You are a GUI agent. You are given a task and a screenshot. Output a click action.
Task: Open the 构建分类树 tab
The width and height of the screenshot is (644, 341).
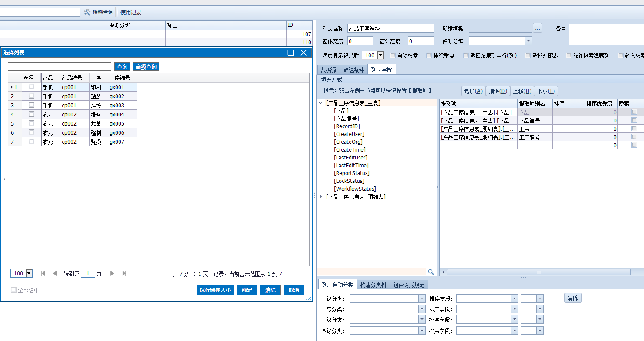(x=373, y=285)
